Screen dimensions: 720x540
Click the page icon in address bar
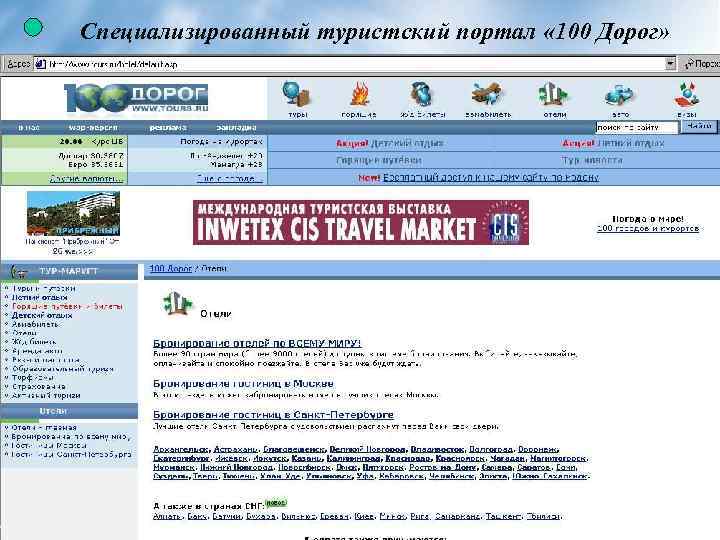coord(40,64)
